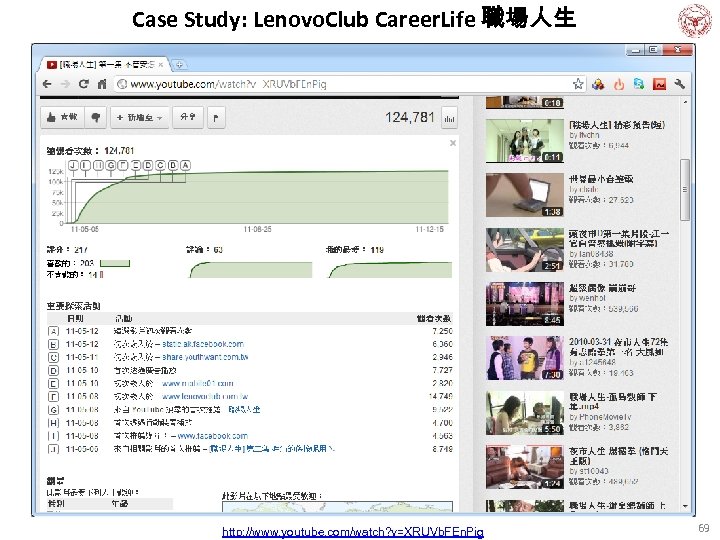Go back with the browser back arrow

[47, 84]
